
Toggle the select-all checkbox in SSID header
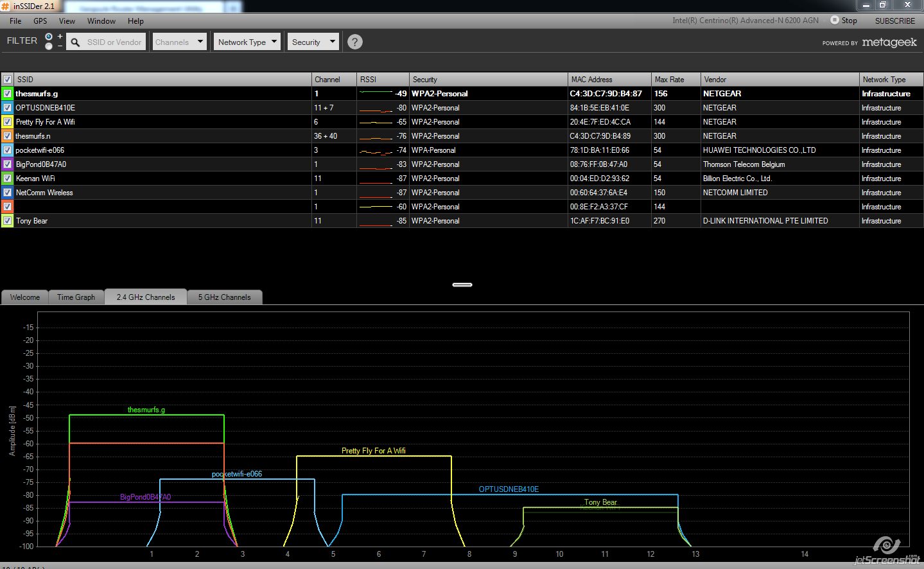coord(7,80)
